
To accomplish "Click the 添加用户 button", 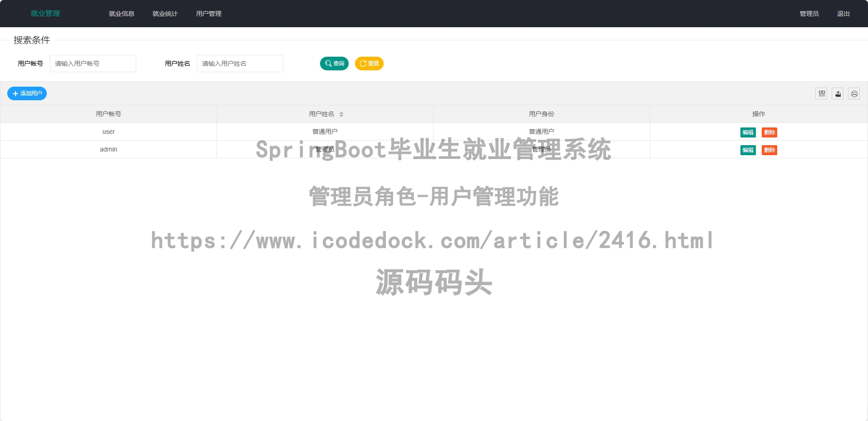I will coord(27,93).
